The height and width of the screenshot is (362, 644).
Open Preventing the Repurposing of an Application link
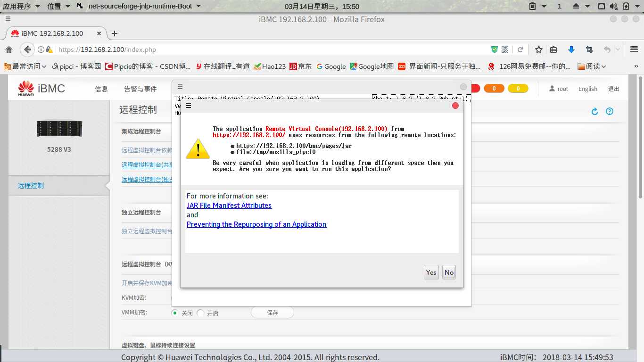tap(256, 224)
